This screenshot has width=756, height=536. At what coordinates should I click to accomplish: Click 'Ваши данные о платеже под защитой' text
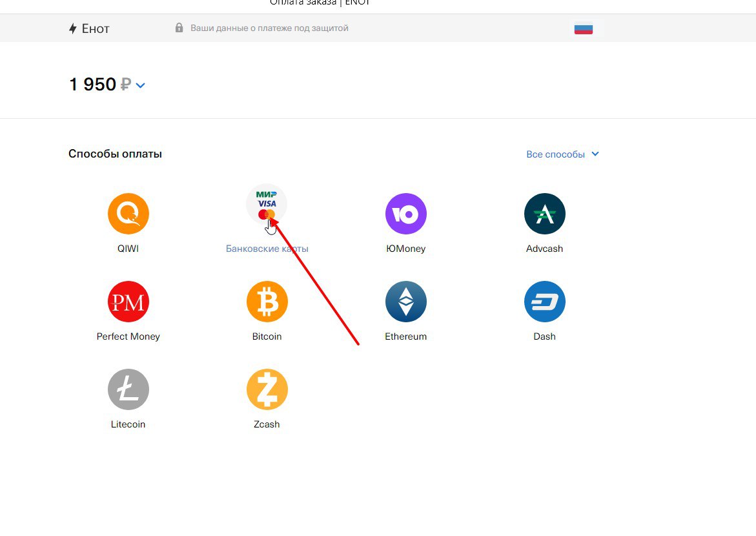tap(269, 28)
